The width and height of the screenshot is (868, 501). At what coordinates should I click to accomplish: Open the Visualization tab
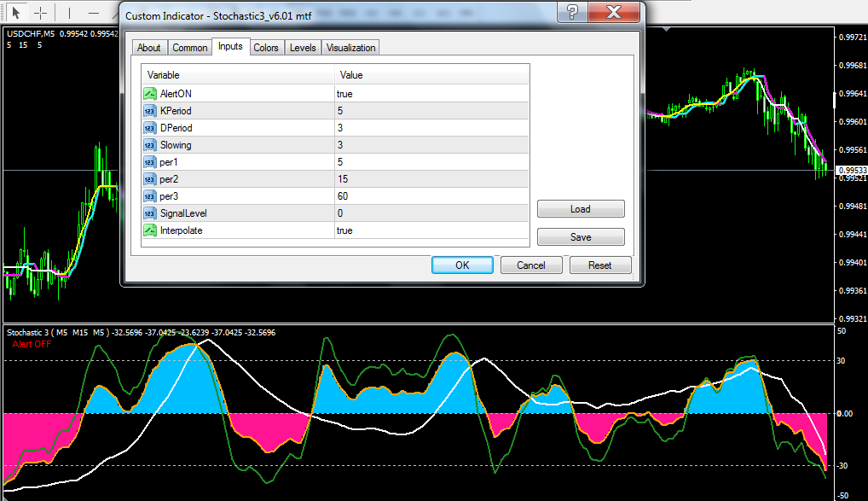point(350,48)
